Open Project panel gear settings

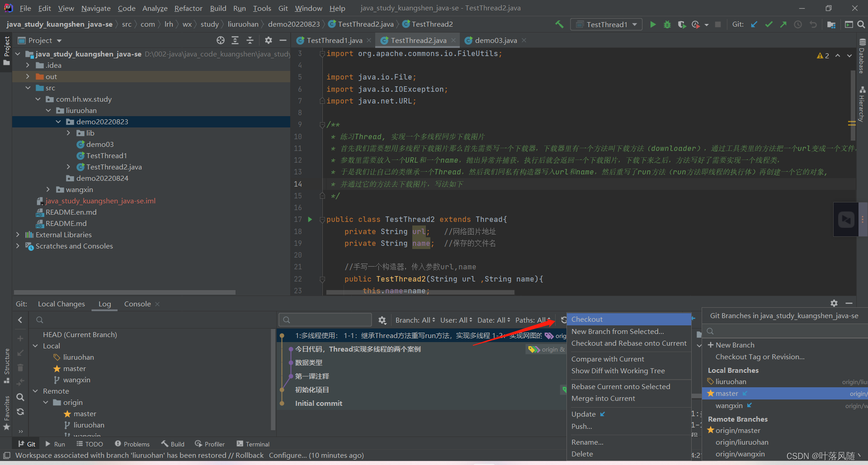(x=269, y=40)
